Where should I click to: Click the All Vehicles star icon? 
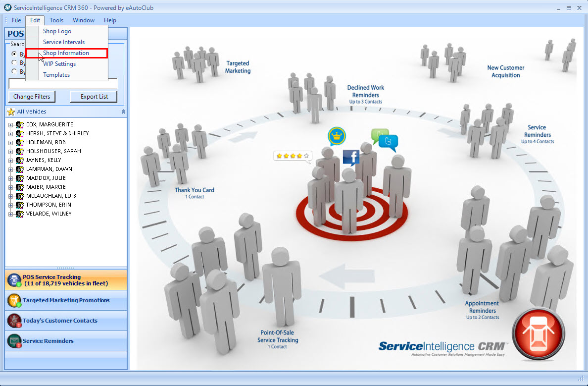coord(11,111)
